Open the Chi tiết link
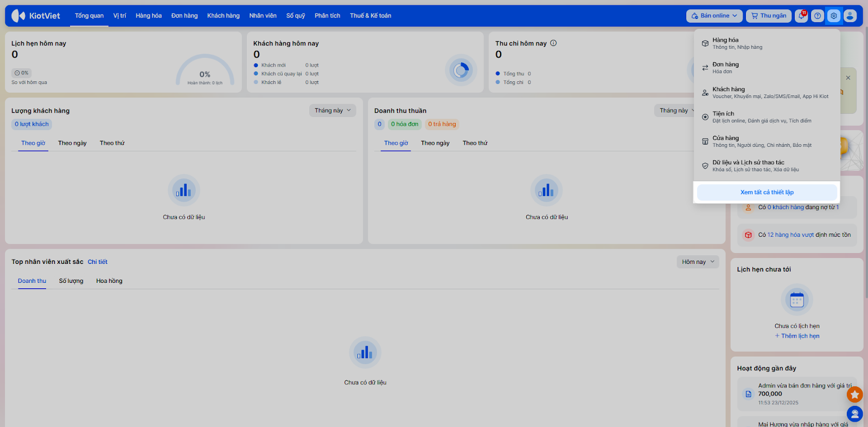868x427 pixels. 98,262
